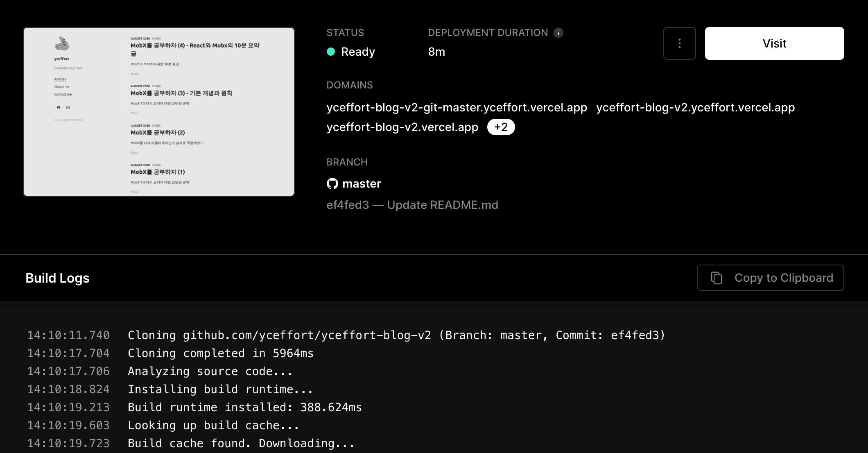Open the yceffort-blog-v2.yceffort.vercel.app domain link
Screen dimensions: 868x453
(x=695, y=107)
